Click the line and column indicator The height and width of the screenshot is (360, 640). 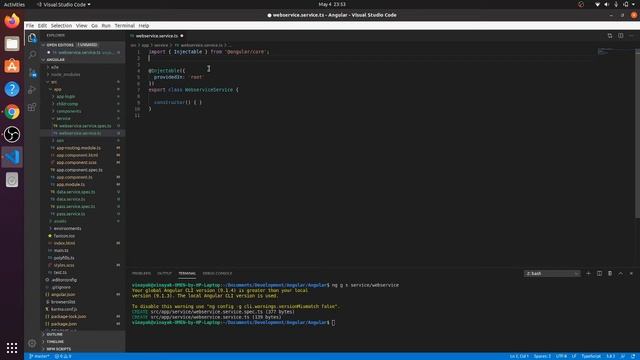pyautogui.click(x=519, y=356)
